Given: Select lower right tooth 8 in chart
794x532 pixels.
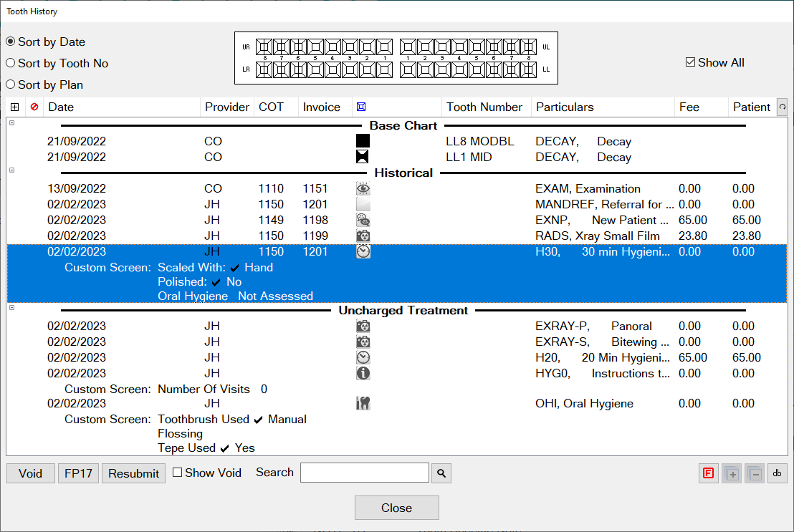Looking at the screenshot, I should (x=264, y=69).
